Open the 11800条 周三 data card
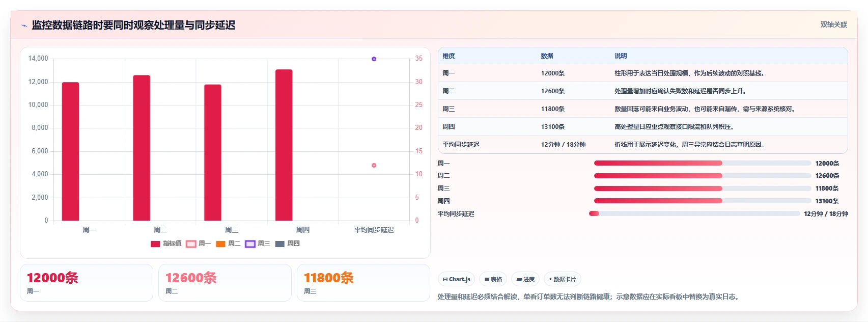The image size is (868, 322). point(363,283)
